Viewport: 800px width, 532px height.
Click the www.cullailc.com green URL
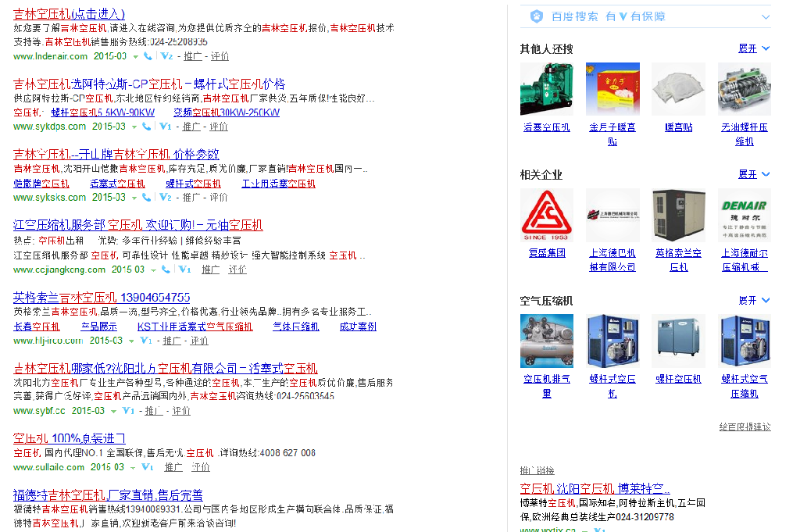[48, 467]
